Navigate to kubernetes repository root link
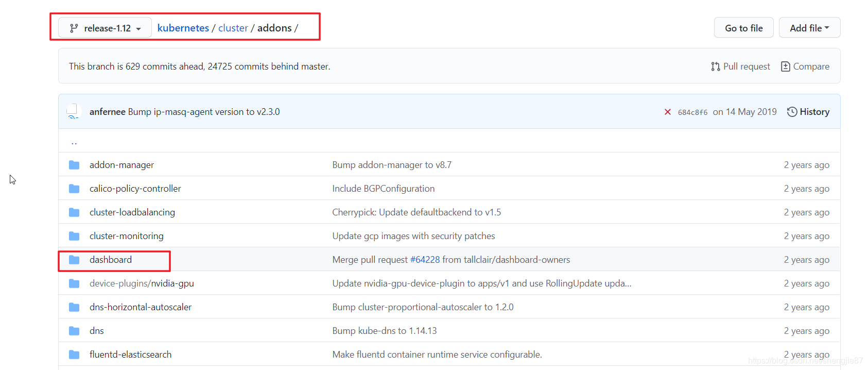868x370 pixels. point(183,28)
